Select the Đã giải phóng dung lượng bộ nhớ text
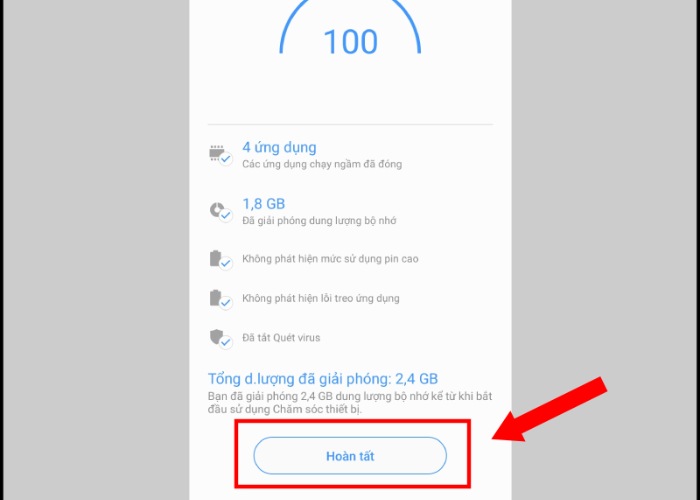 [319, 221]
